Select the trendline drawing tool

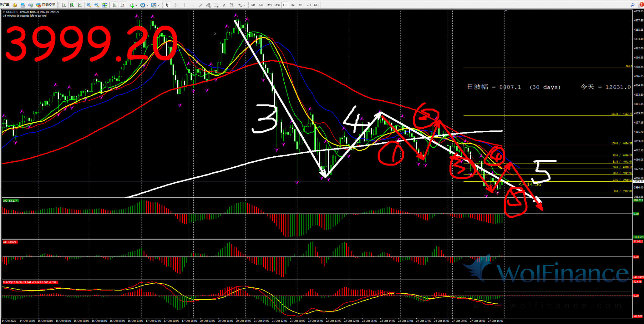200,5
